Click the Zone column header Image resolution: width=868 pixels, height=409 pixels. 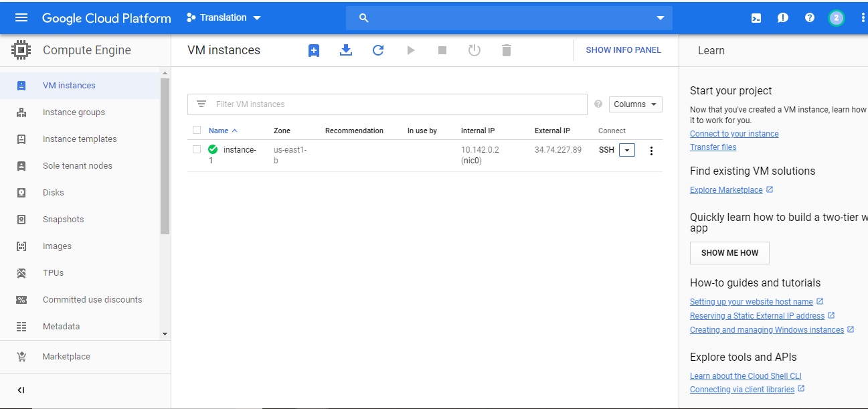[x=282, y=131]
